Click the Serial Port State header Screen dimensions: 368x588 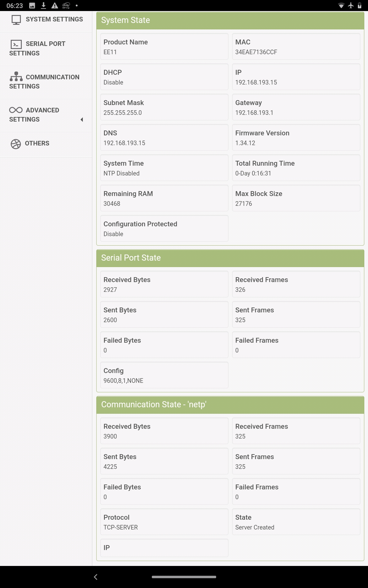coord(230,258)
